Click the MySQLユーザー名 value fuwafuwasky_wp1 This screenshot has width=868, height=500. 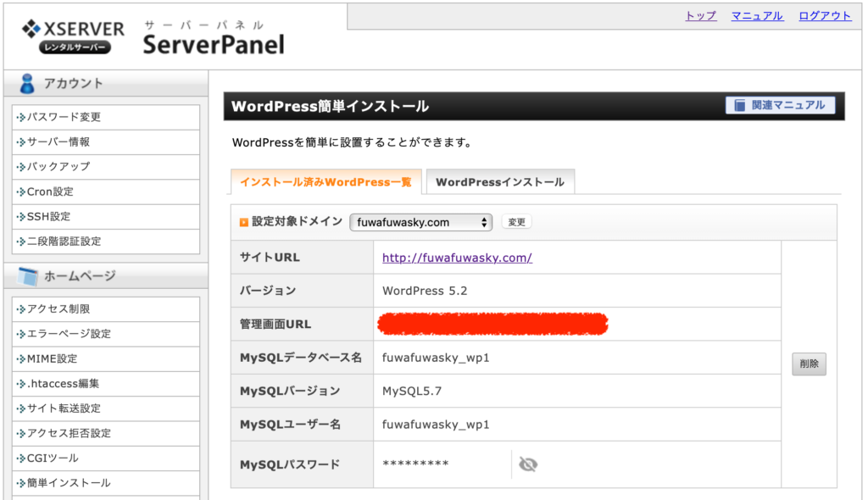click(436, 425)
